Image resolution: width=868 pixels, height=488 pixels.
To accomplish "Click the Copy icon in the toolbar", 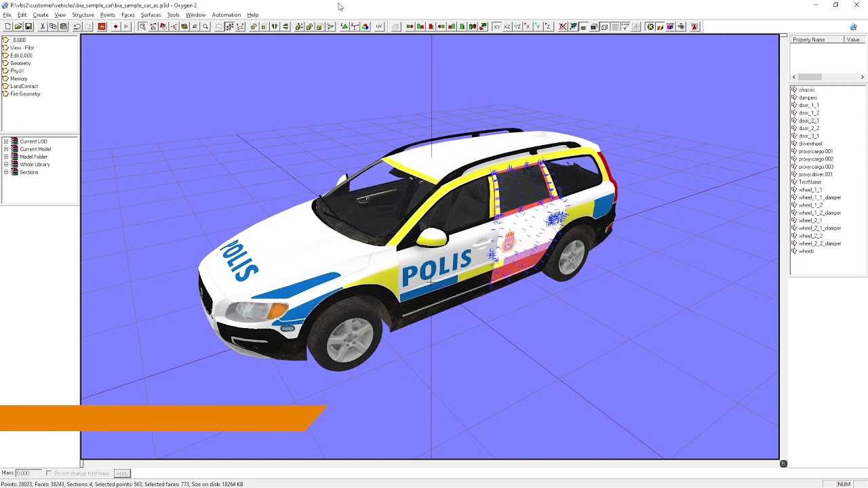I will (53, 26).
